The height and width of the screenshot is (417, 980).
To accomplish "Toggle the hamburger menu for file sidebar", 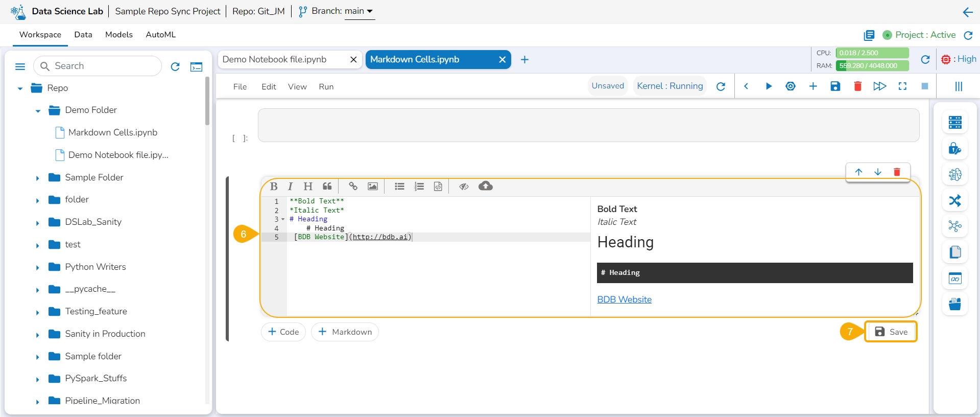I will 20,66.
